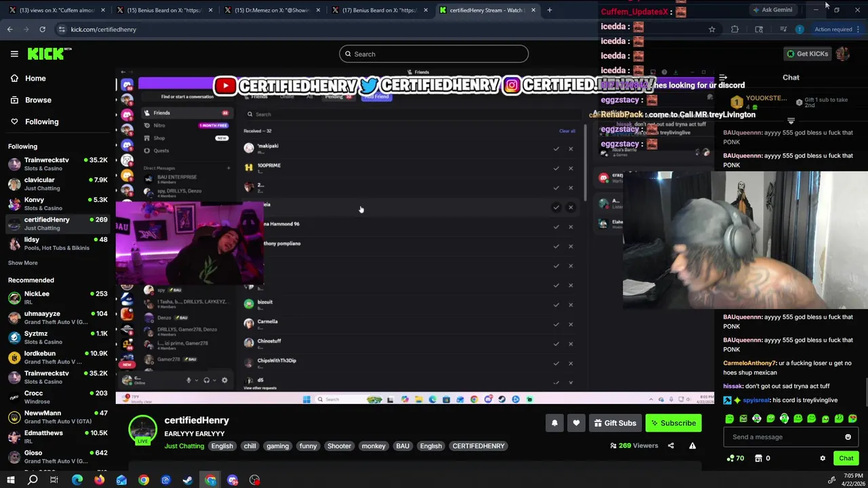Open Discord from the taskbar
The width and height of the screenshot is (868, 488).
233,480
